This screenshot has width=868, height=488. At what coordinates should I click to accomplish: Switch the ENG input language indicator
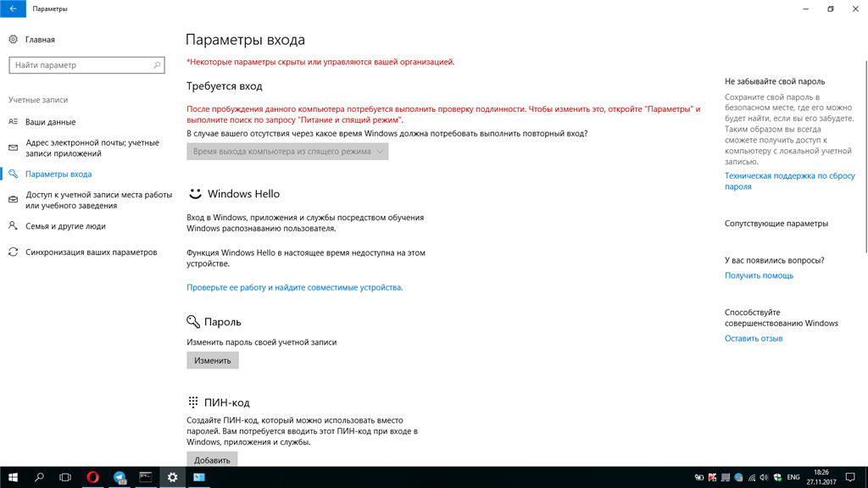point(793,477)
